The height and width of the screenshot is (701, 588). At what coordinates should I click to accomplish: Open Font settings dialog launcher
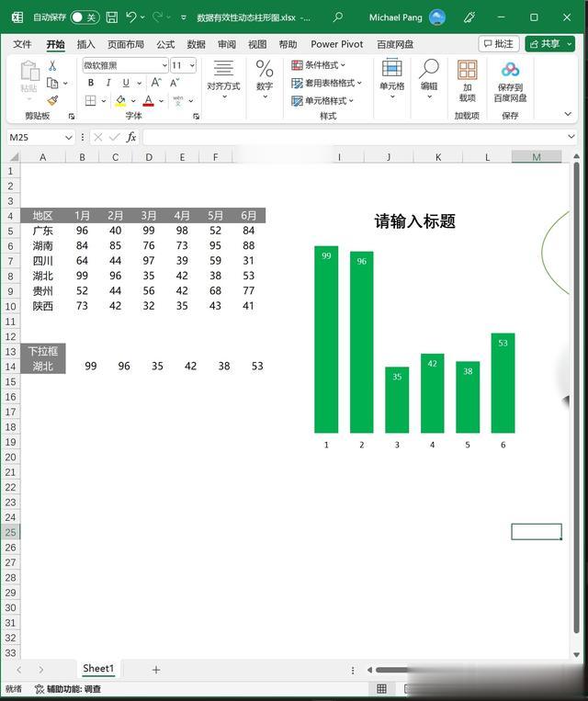pos(196,117)
